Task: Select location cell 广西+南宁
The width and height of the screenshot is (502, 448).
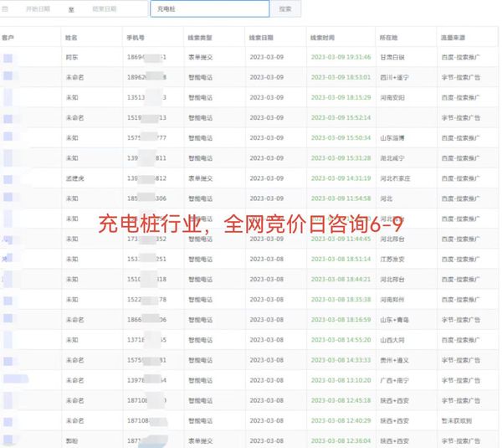Action: 394,380
